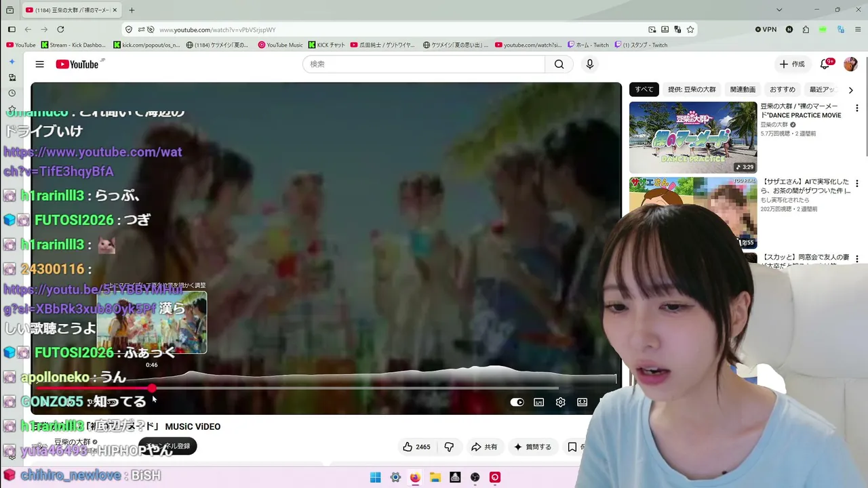The width and height of the screenshot is (868, 488).
Task: Open the VPN button in the toolbar
Action: pyautogui.click(x=766, y=30)
